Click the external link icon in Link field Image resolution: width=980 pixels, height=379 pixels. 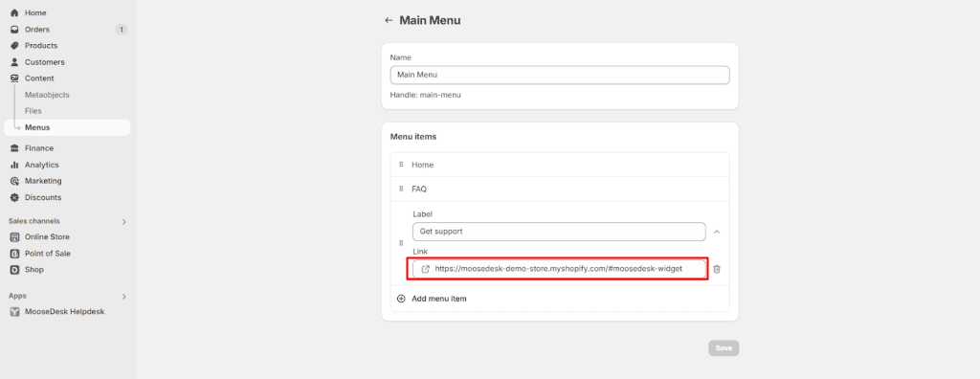pos(426,269)
